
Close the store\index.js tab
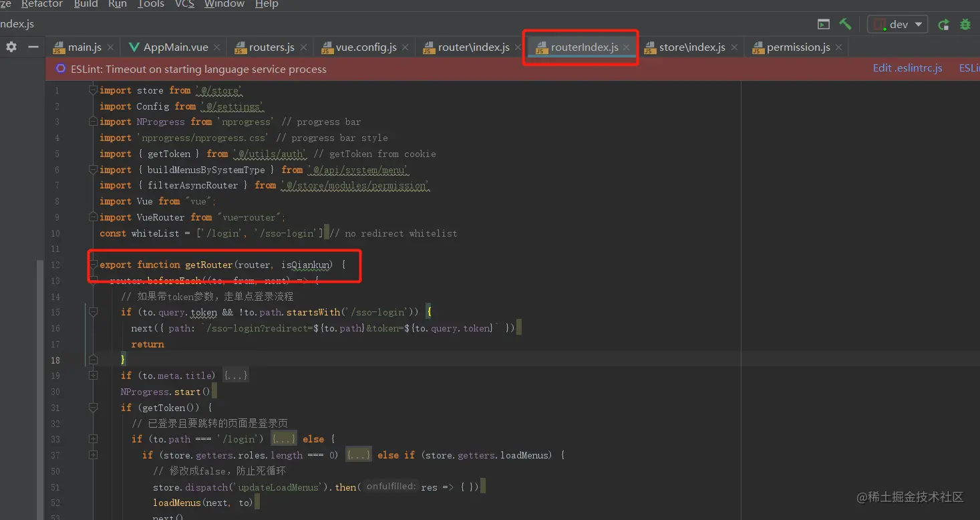[734, 47]
